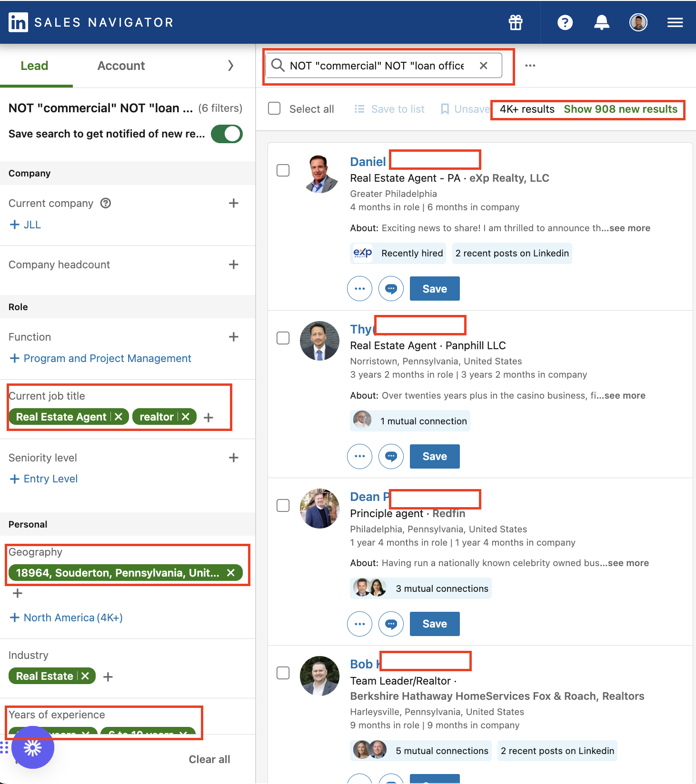This screenshot has height=784, width=696.
Task: Open the eXp Realty, LLC company link
Action: (509, 178)
